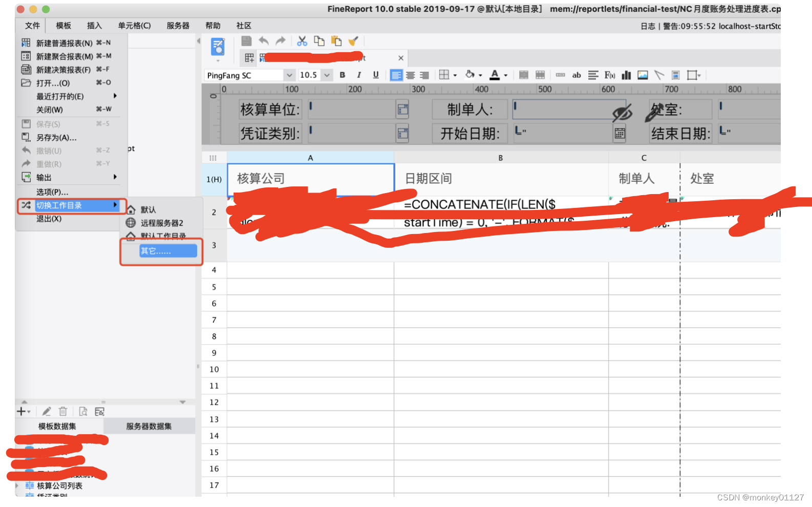This screenshot has height=507, width=812.
Task: Click the floating element rectangle icon
Action: (x=692, y=75)
